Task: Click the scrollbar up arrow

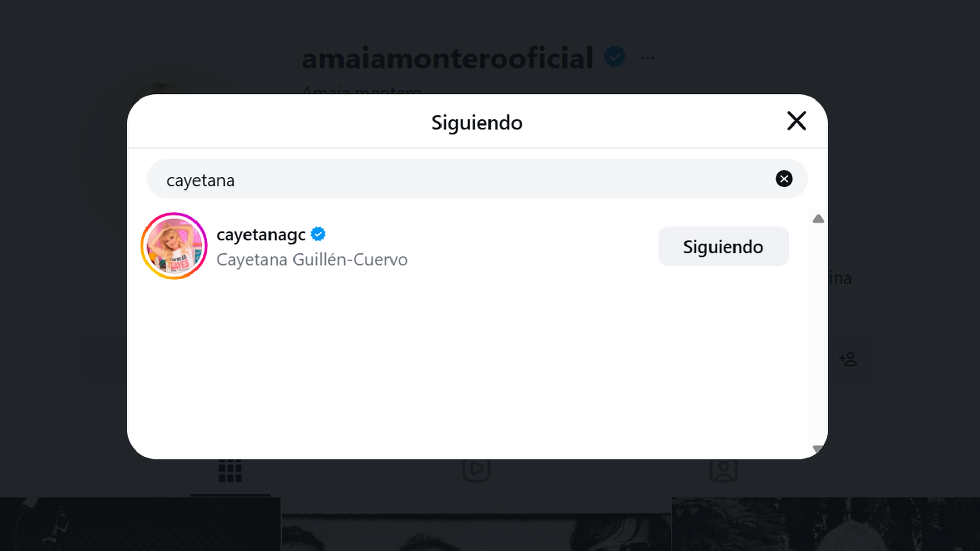Action: tap(818, 218)
